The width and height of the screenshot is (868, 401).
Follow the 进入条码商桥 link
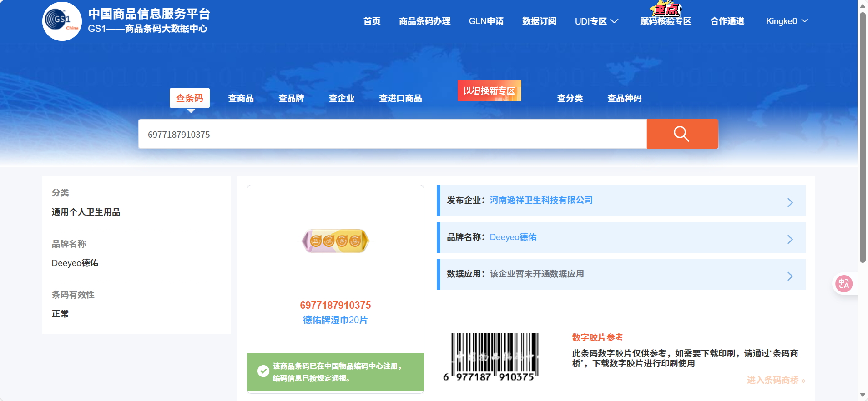(776, 381)
